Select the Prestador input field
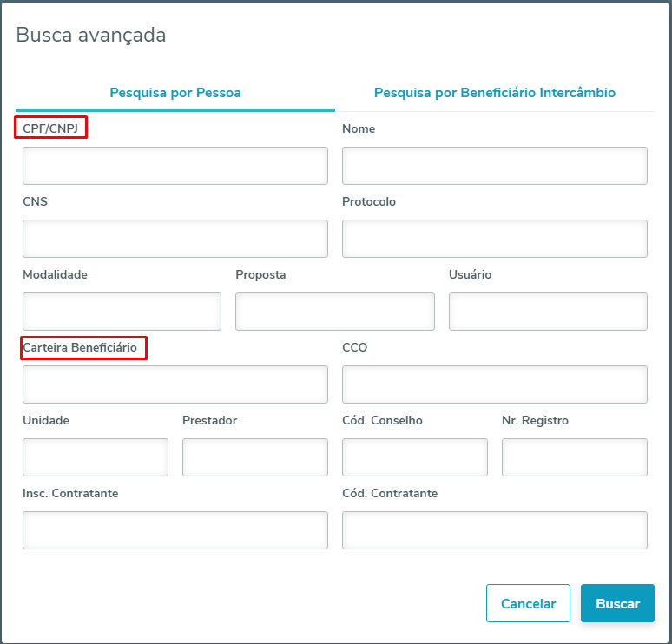The width and height of the screenshot is (672, 644). (x=254, y=457)
